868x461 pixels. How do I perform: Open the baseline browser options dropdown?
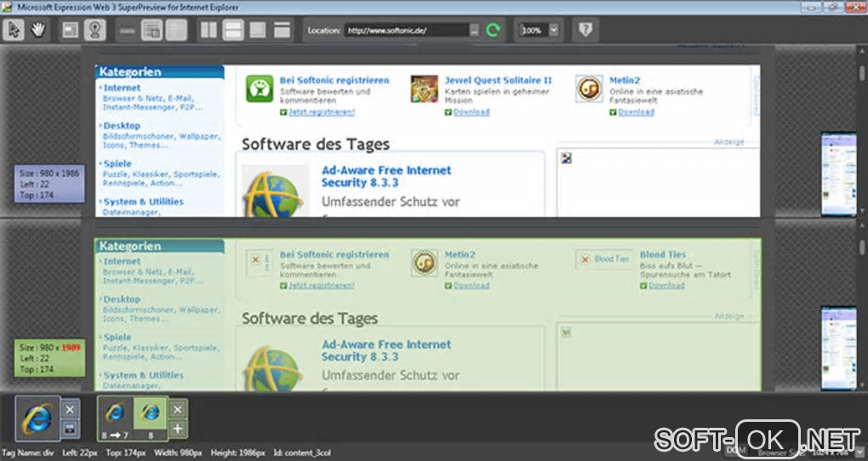point(70,429)
